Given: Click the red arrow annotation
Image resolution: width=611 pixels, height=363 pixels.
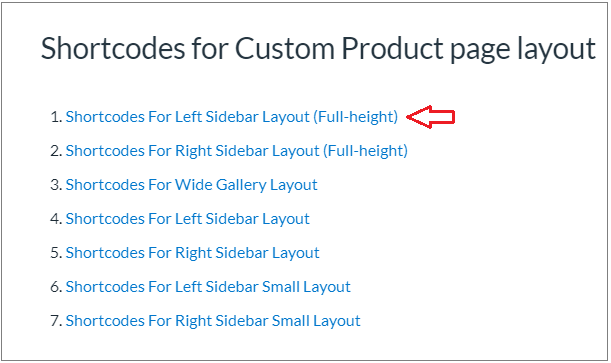Looking at the screenshot, I should (431, 117).
